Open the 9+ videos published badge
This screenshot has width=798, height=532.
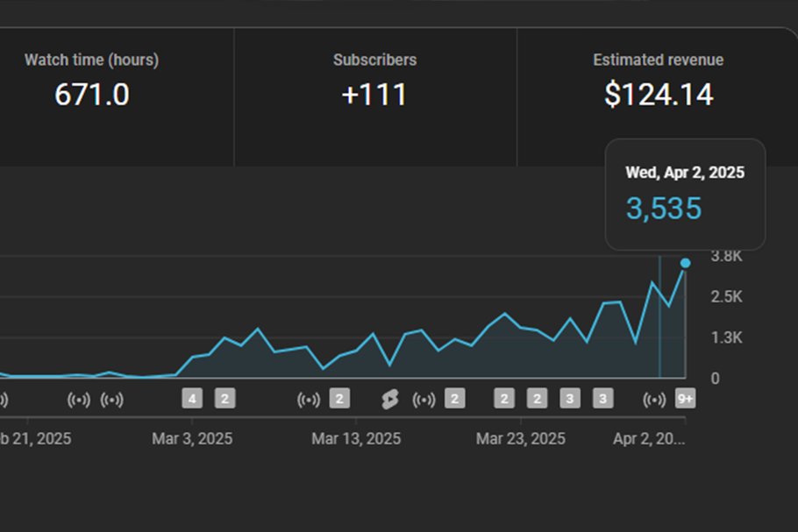pos(685,400)
